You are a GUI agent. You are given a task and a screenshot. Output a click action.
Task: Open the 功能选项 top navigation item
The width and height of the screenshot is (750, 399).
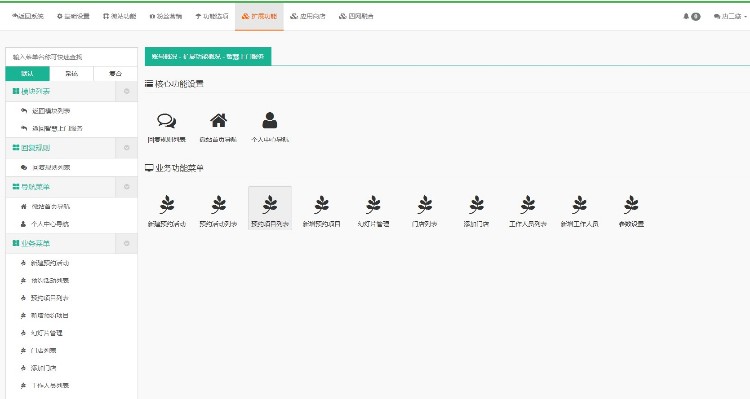click(212, 16)
